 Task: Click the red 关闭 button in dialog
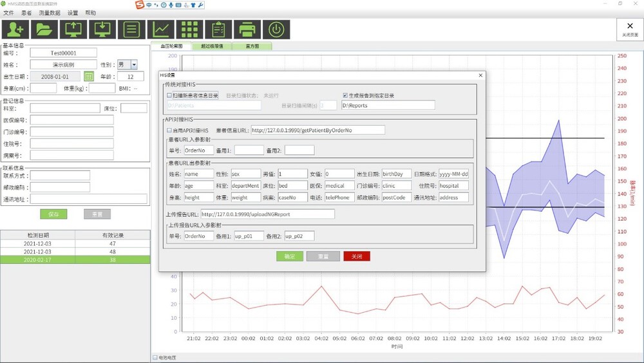(356, 256)
